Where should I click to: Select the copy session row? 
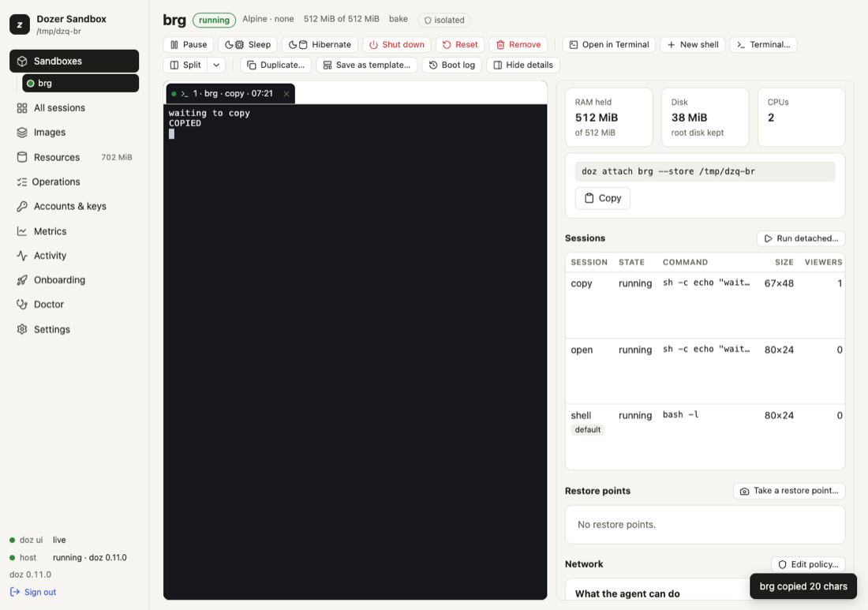(x=705, y=305)
